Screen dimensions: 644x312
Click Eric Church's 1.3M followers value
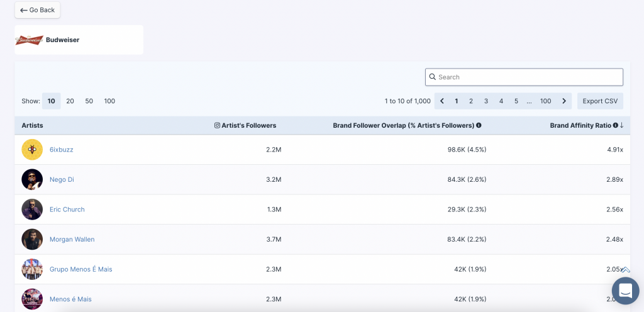pos(274,209)
